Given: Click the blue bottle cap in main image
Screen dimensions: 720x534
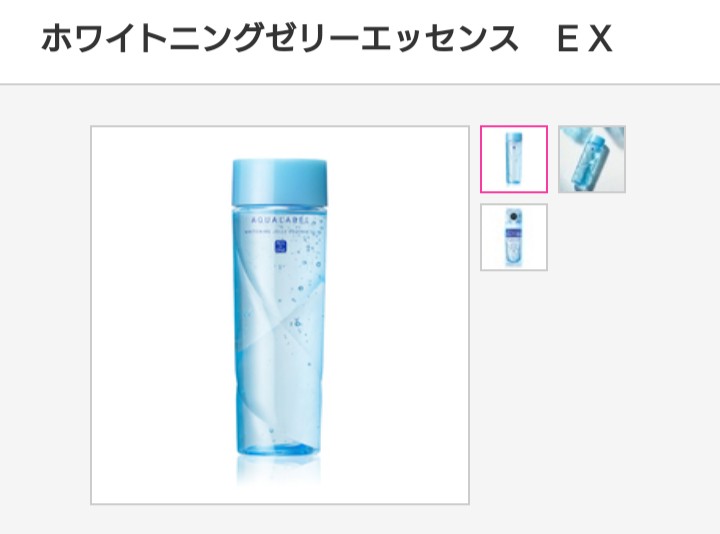Looking at the screenshot, I should 280,182.
